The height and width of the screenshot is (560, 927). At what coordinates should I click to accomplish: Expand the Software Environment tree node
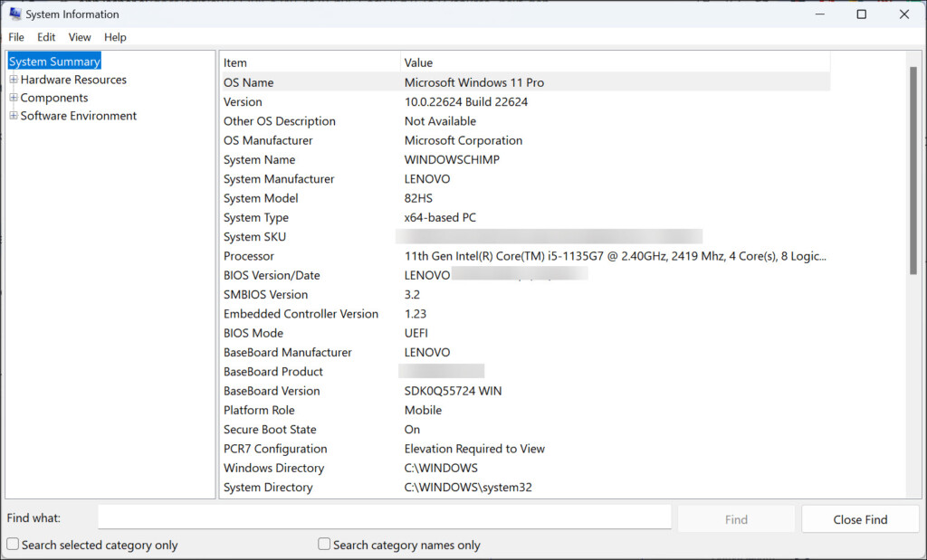(x=14, y=116)
